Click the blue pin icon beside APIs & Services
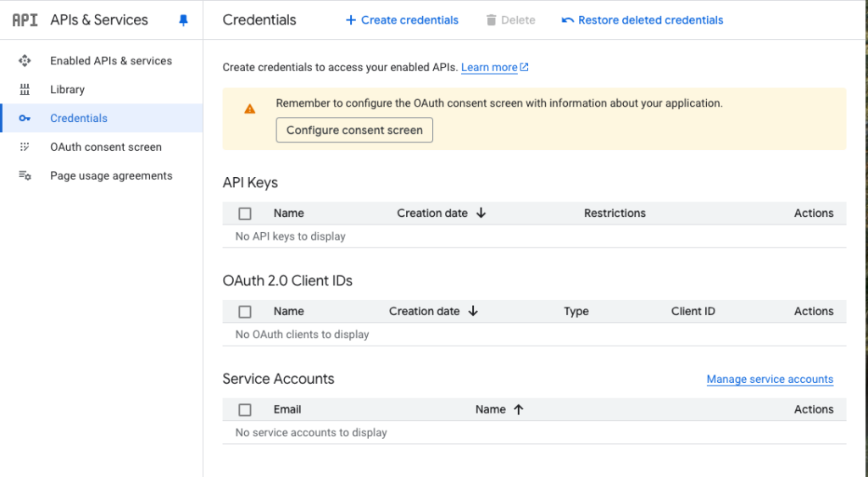868x477 pixels. (183, 20)
